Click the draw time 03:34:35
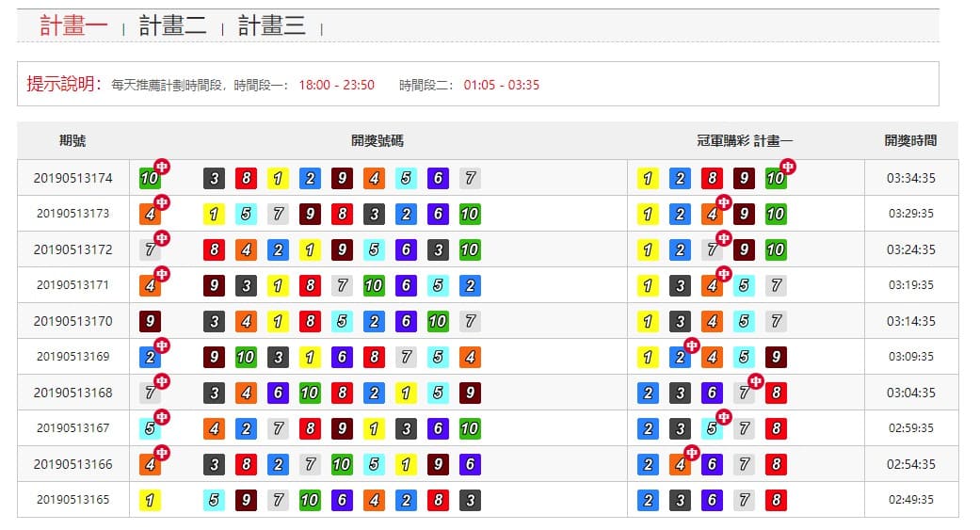 pyautogui.click(x=910, y=178)
